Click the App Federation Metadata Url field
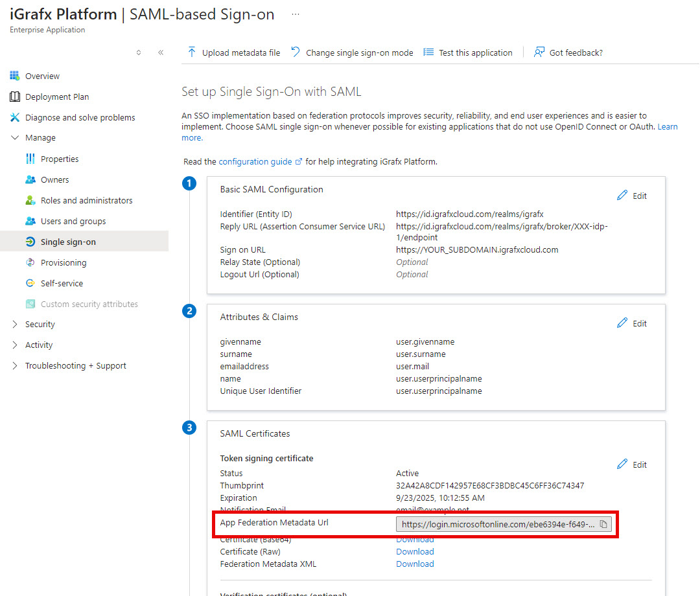 click(x=496, y=525)
